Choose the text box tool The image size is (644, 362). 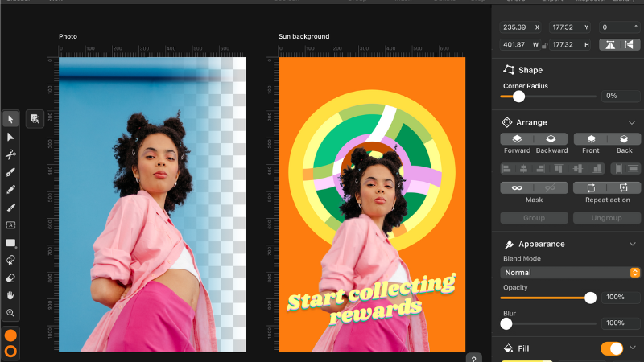(11, 225)
